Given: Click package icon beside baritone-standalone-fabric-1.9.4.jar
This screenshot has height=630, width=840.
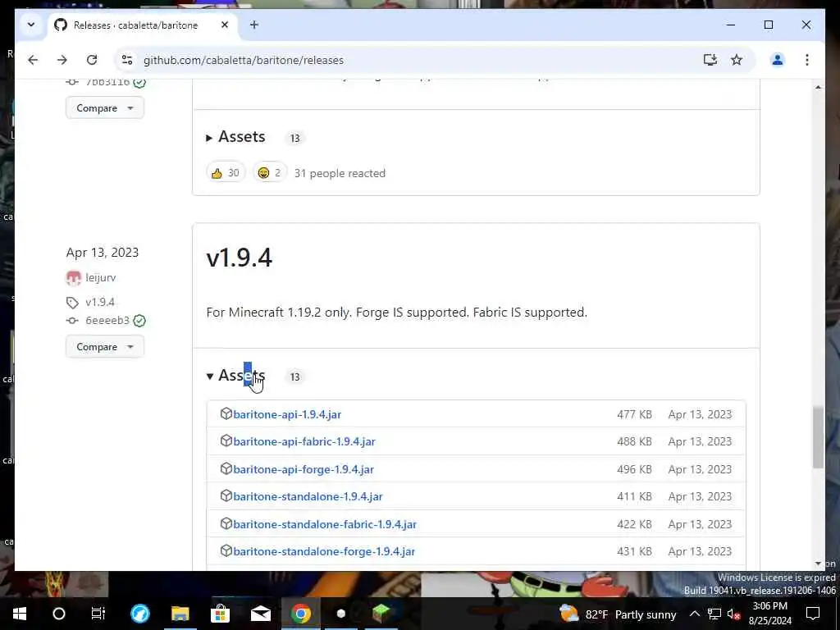Looking at the screenshot, I should coord(226,523).
